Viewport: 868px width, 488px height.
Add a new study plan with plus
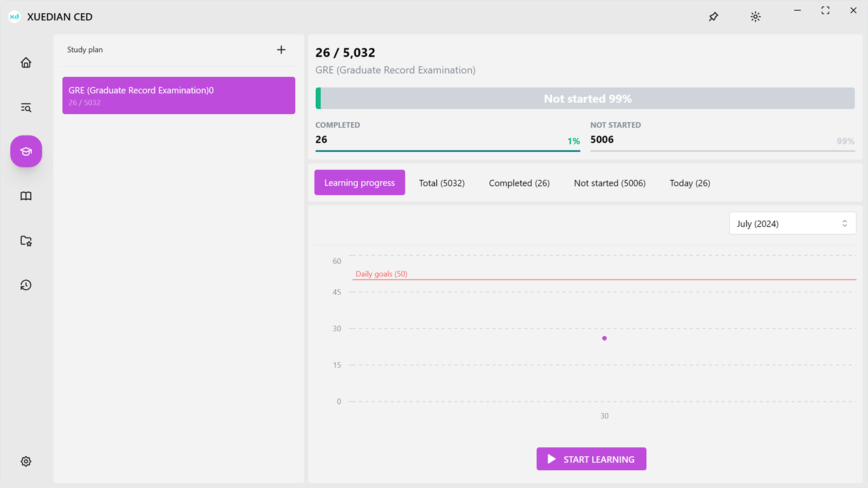click(x=281, y=50)
